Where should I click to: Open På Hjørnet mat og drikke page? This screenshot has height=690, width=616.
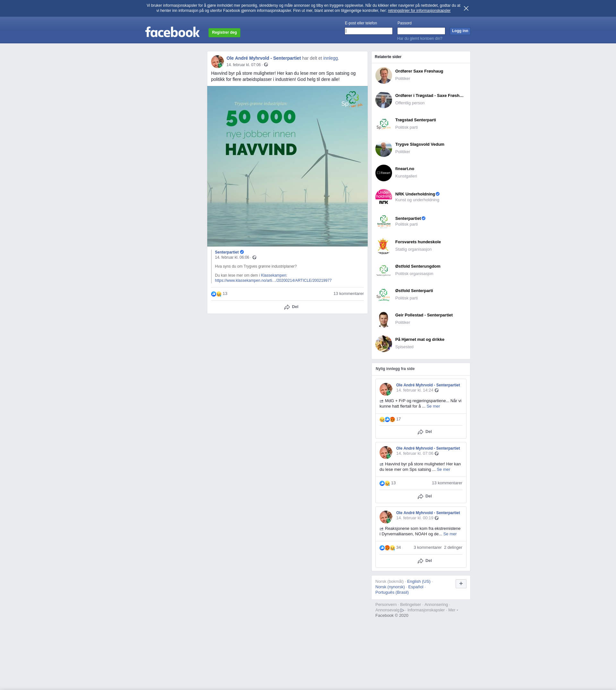coord(419,339)
